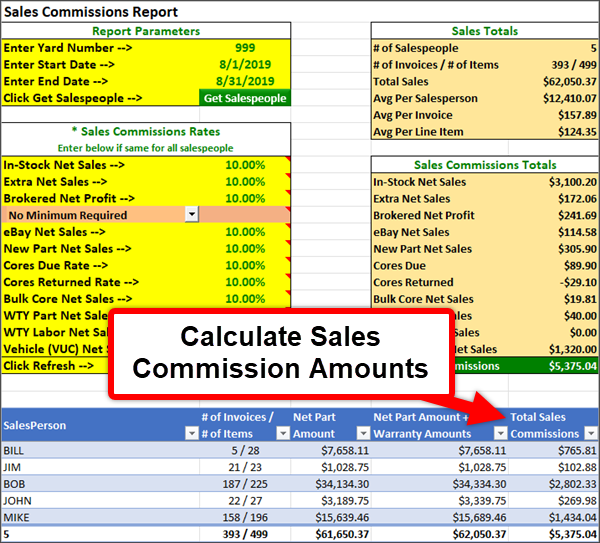Image resolution: width=600 pixels, height=543 pixels.
Task: Edit the In-Stock Net Sales rate
Action: point(245,166)
